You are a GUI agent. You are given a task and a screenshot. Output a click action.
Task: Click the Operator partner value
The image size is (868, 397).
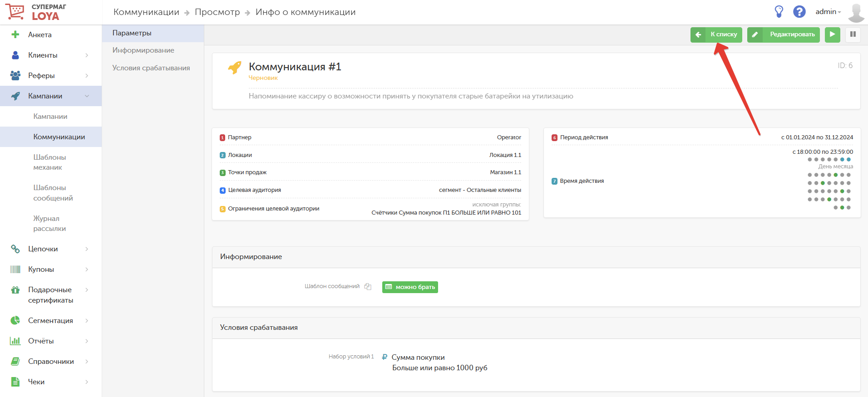tap(509, 137)
